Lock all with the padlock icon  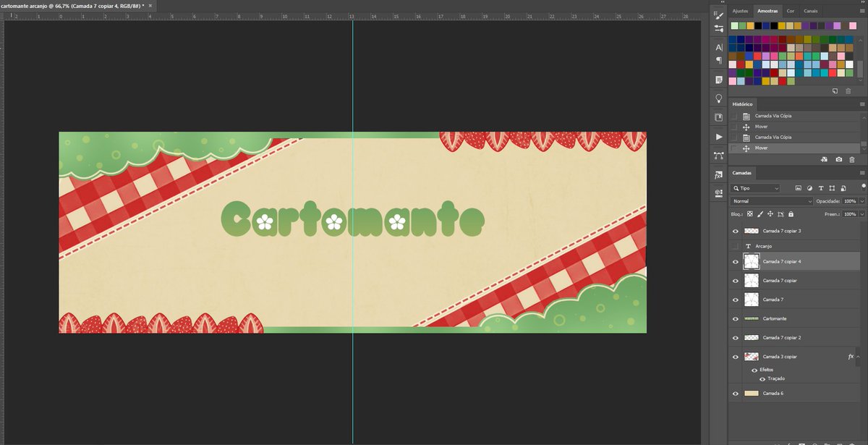tap(791, 214)
